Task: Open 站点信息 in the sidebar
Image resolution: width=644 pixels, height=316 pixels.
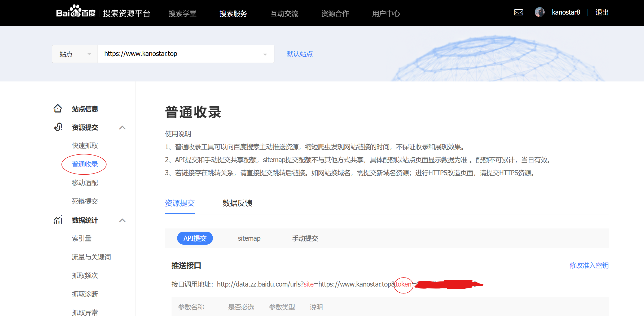Action: pyautogui.click(x=85, y=109)
